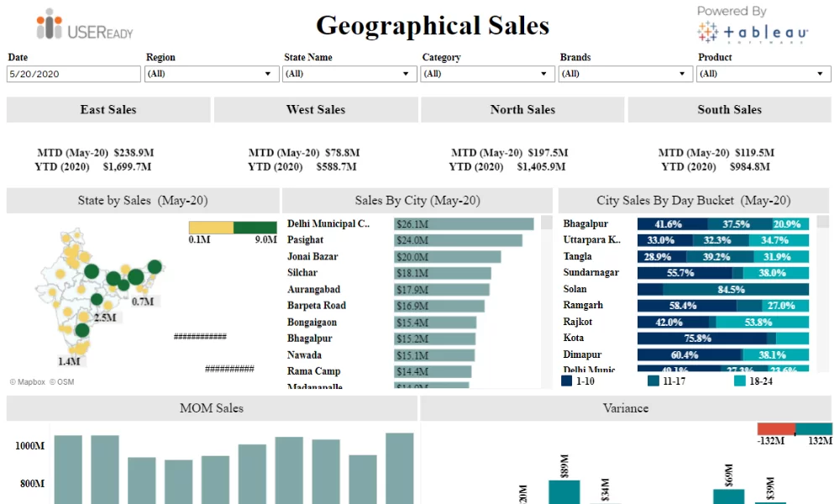Viewport: 840px width, 504px height.
Task: Click the Bongaigaon city label
Action: (312, 323)
